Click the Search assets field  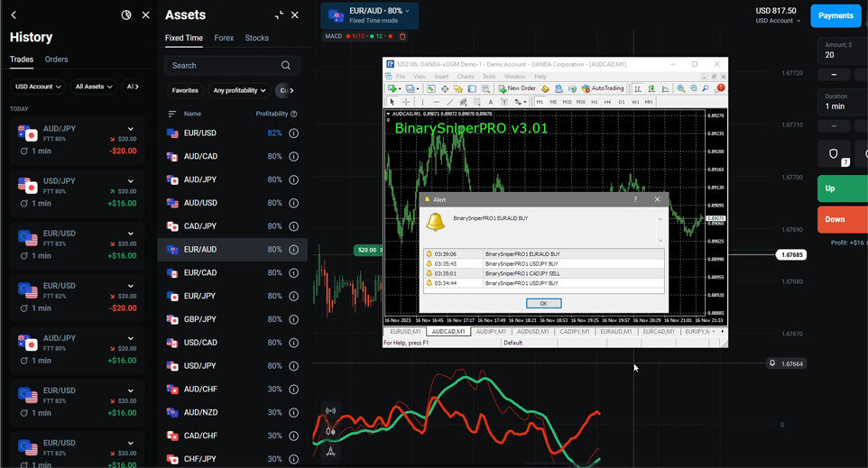231,65
